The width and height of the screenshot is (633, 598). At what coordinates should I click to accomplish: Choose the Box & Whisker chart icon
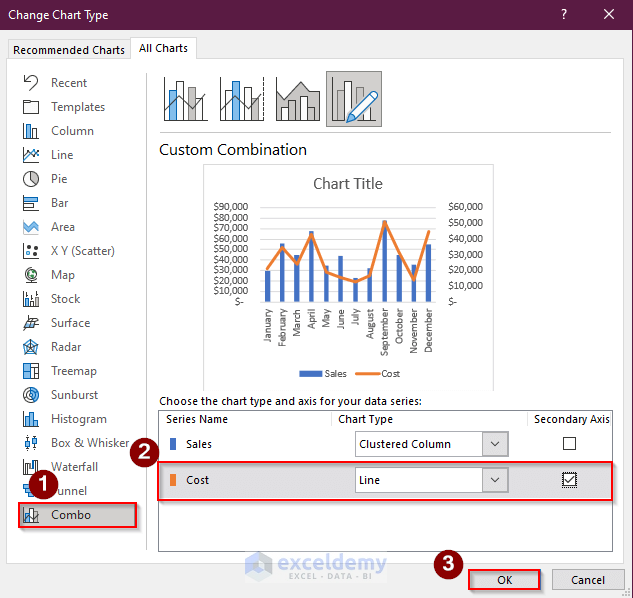point(31,443)
